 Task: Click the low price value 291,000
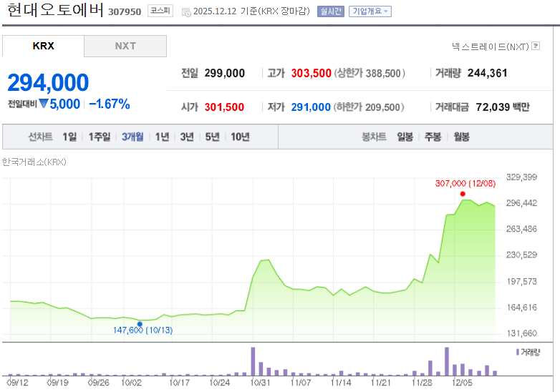point(311,107)
